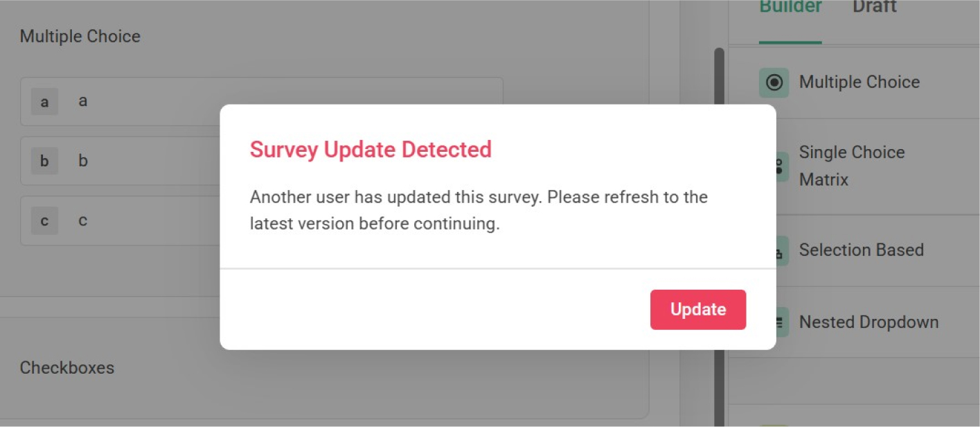Select answer option b in Multiple Choice
The height and width of the screenshot is (427, 980).
(x=83, y=162)
